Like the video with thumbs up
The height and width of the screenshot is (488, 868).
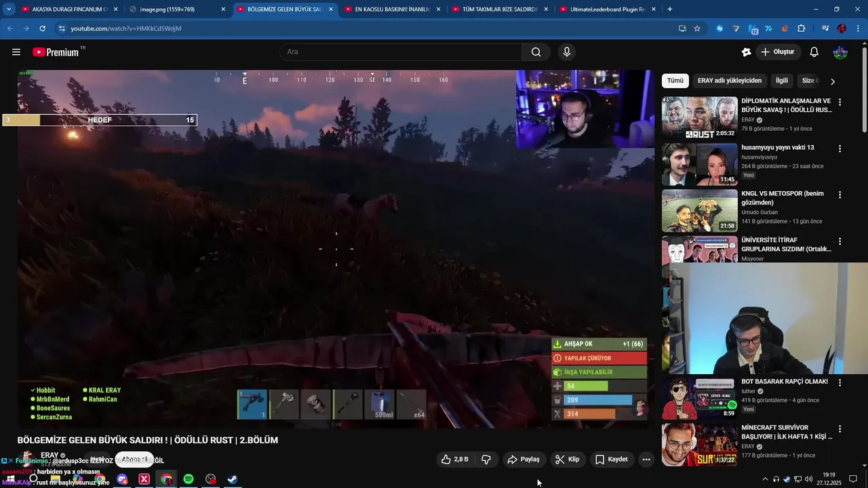[x=455, y=460]
